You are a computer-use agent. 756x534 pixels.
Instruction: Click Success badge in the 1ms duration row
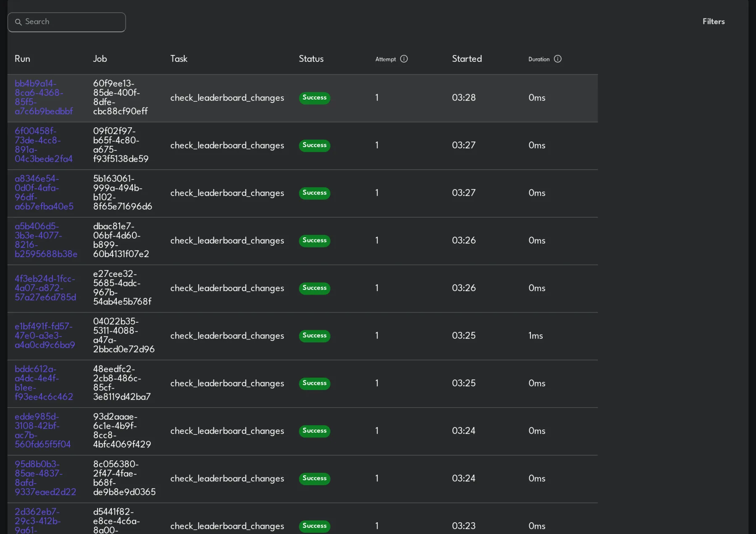tap(315, 336)
